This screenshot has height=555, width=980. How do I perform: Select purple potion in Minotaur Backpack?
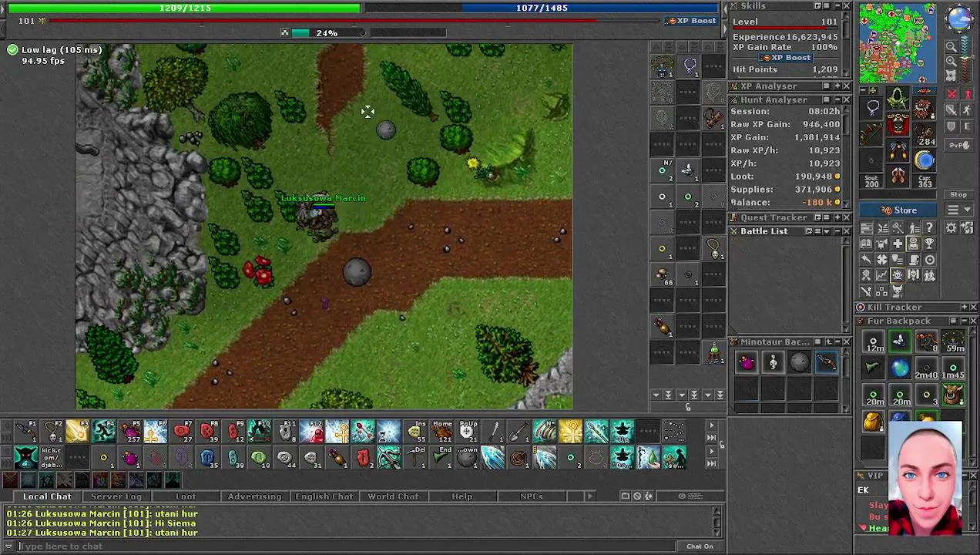(746, 362)
